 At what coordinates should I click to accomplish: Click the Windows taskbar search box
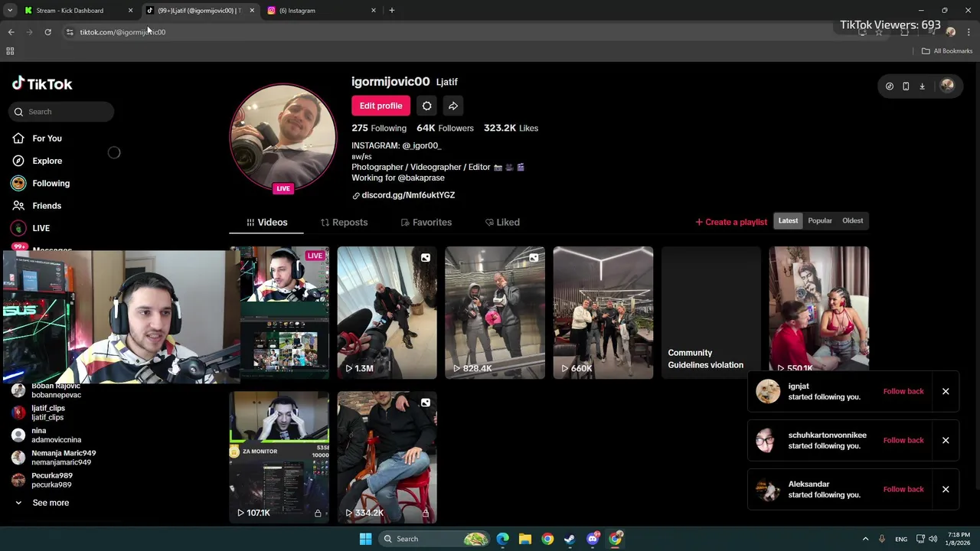(x=433, y=539)
